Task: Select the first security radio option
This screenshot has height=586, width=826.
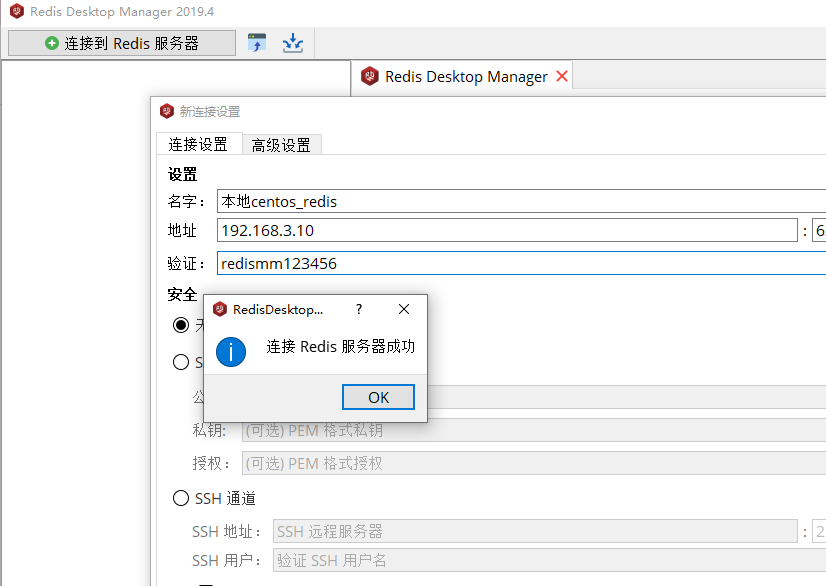Action: (x=181, y=325)
